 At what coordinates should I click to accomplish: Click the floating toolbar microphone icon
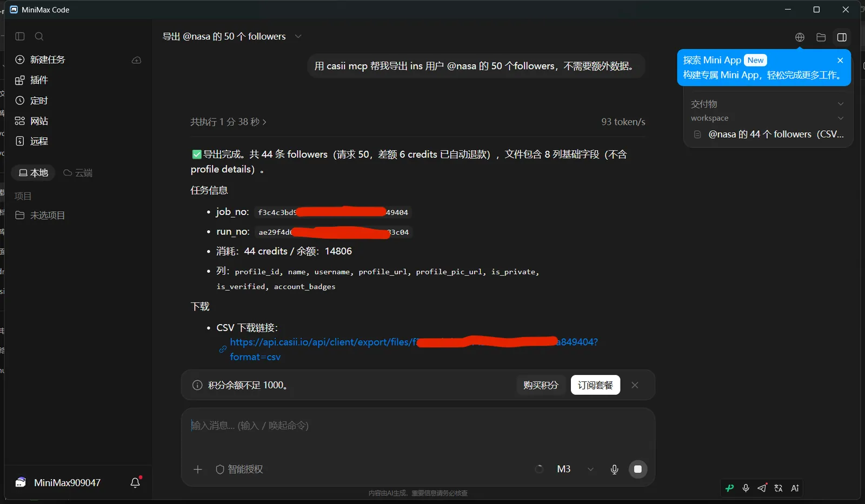746,488
